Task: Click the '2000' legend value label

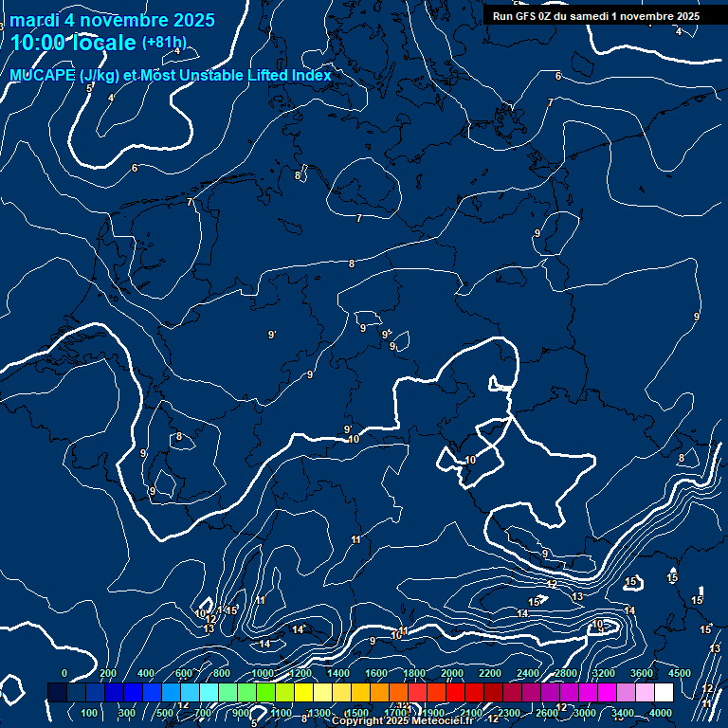Action: [452, 673]
